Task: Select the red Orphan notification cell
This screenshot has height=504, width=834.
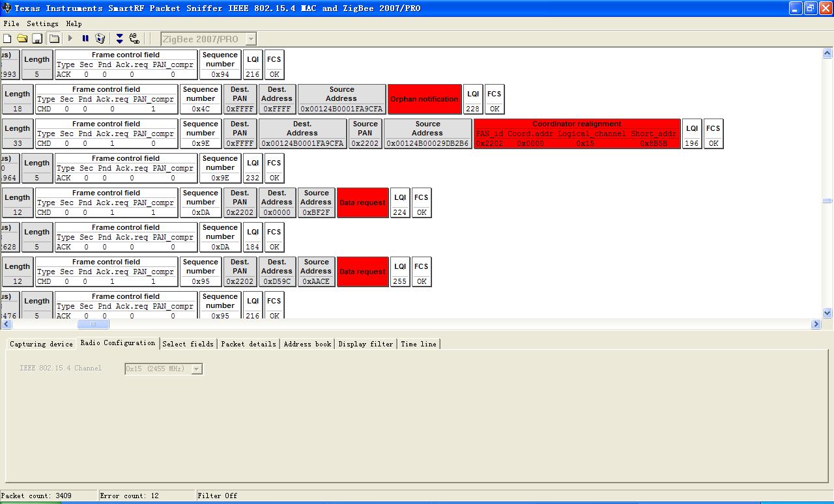Action: (425, 99)
